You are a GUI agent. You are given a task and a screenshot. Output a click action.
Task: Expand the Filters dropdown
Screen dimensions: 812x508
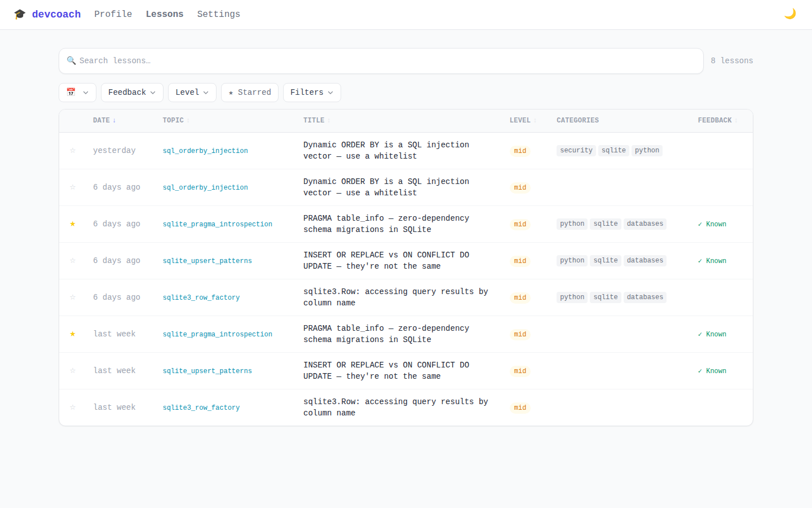pos(312,92)
